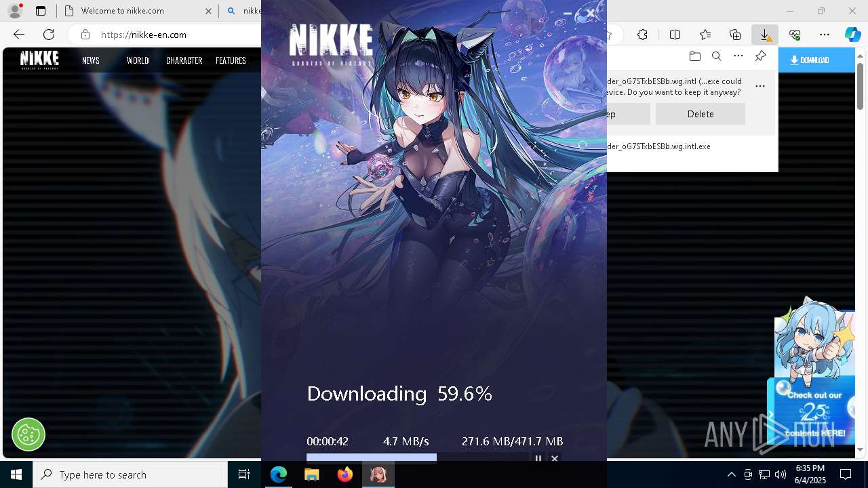Open more actions for blocked download
The image size is (868, 488).
760,86
